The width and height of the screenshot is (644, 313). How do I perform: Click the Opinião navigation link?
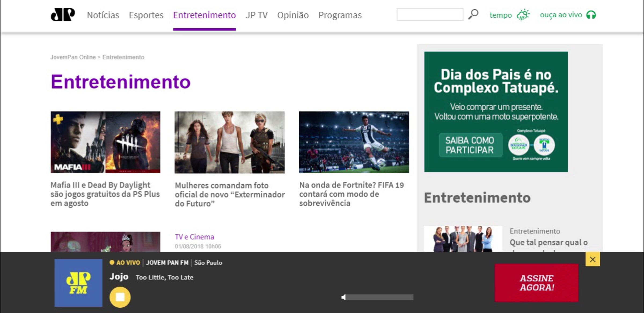293,15
